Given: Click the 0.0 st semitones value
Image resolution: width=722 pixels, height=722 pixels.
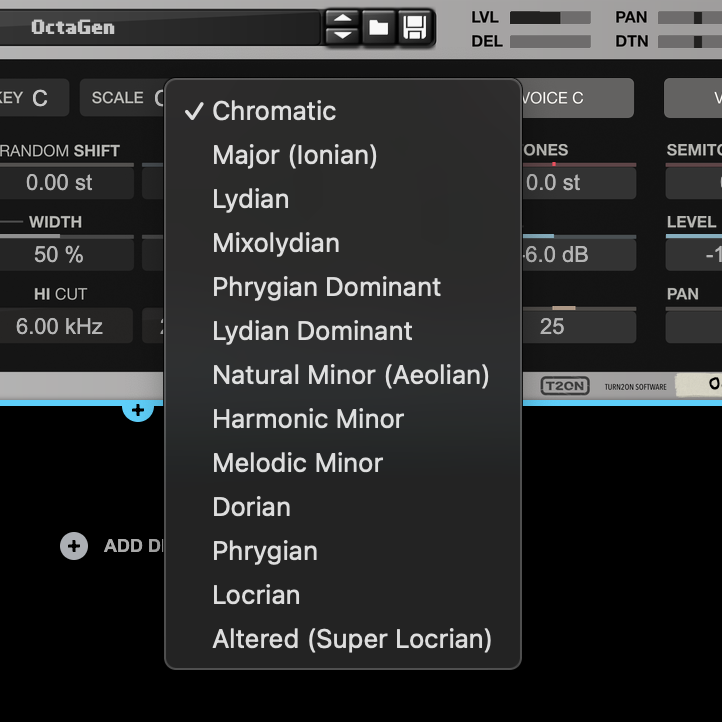Looking at the screenshot, I should [x=579, y=183].
